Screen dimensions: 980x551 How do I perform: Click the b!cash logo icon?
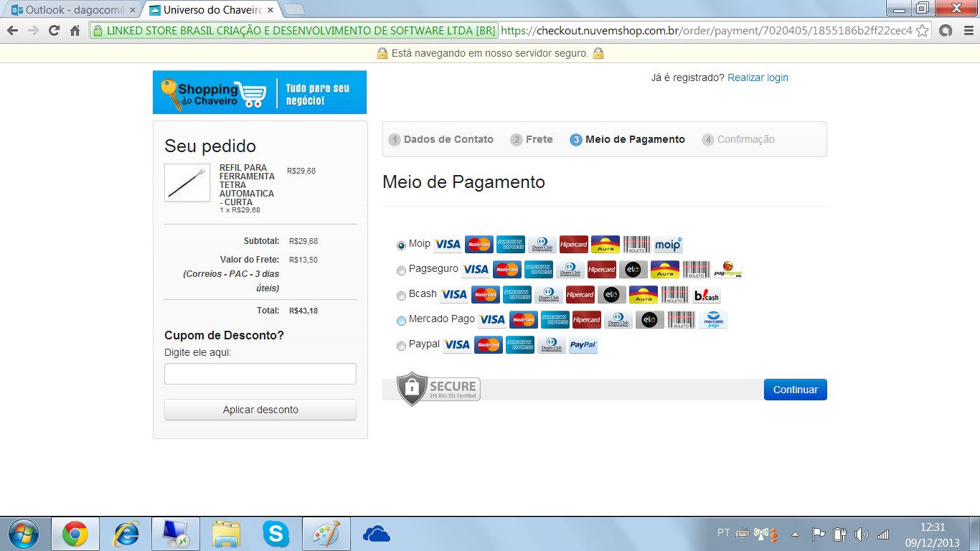pos(707,295)
